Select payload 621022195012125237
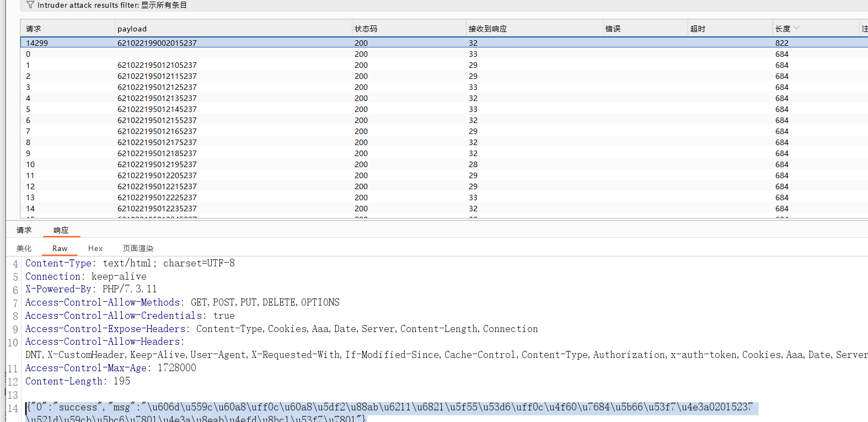Screen dimensions: 868x422 [x=157, y=87]
